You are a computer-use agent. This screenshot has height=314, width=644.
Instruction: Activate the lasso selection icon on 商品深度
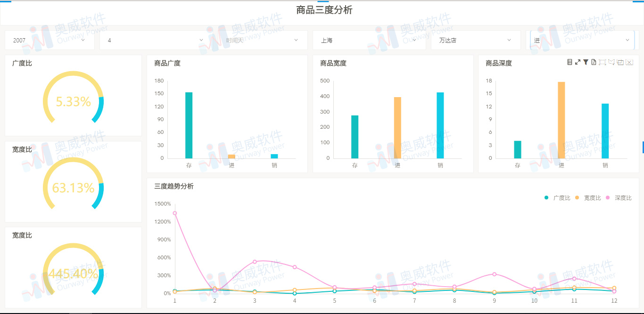click(611, 62)
